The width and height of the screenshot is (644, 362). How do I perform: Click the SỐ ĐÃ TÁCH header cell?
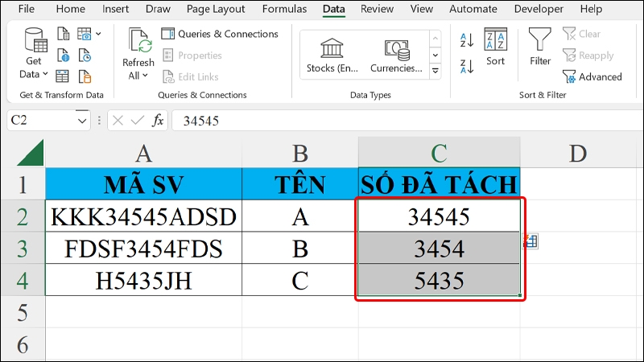[x=439, y=184]
